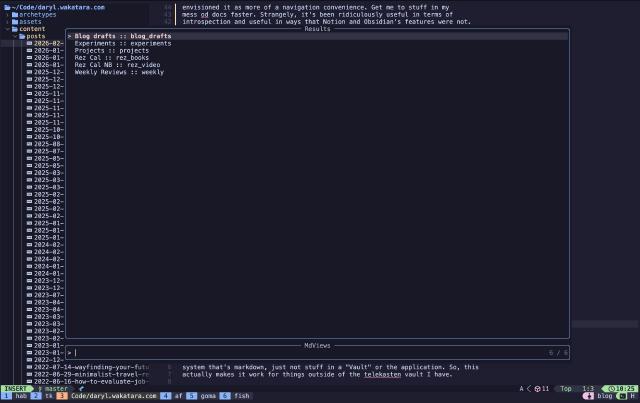This screenshot has height=403, width=640.
Task: Switch to tmux window 2 tk
Action: (x=42, y=396)
